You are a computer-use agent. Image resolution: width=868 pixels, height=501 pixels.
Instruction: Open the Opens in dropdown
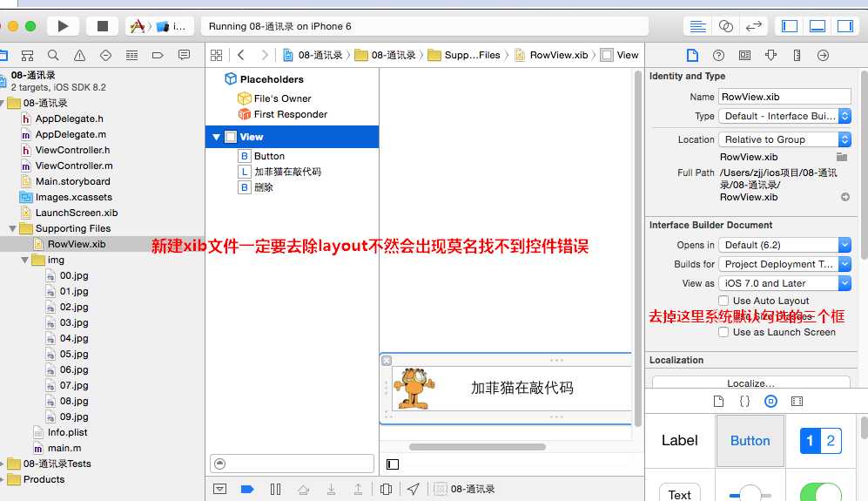click(x=784, y=245)
